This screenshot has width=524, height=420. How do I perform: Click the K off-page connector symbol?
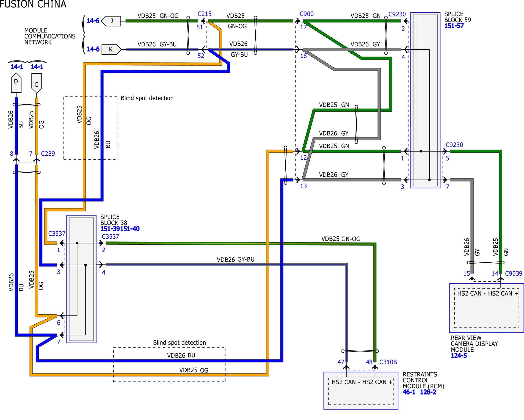click(x=111, y=49)
